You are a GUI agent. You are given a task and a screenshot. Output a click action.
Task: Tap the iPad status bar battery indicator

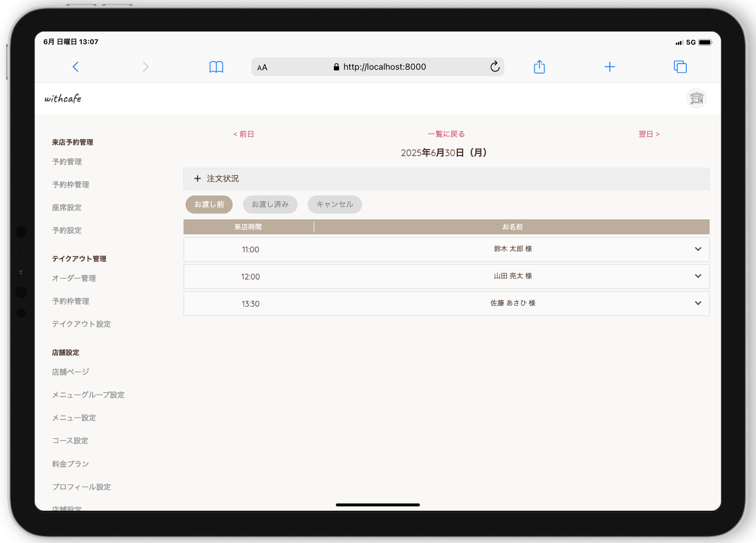705,42
